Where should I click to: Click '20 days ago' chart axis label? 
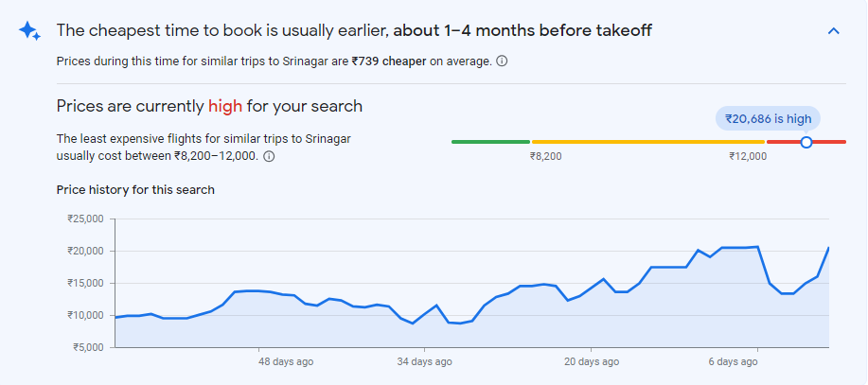[x=592, y=361]
